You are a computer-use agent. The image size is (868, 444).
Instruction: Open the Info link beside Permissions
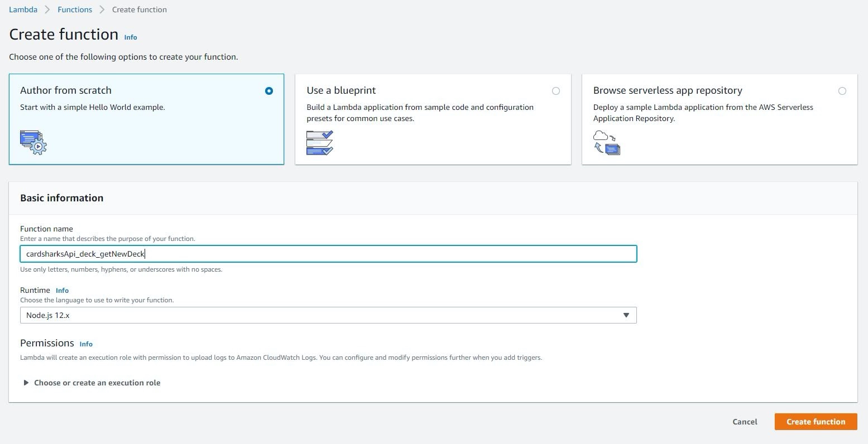pos(86,344)
